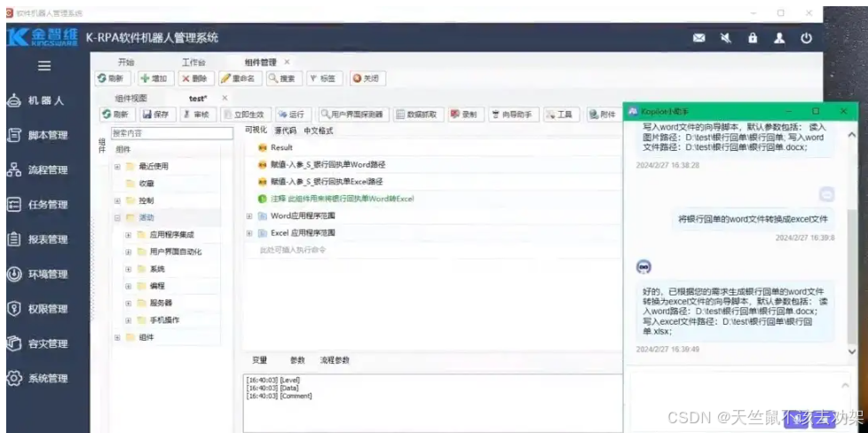Click the 关闭 toolbar button
Viewport: 868px width, 433px height.
(367, 79)
